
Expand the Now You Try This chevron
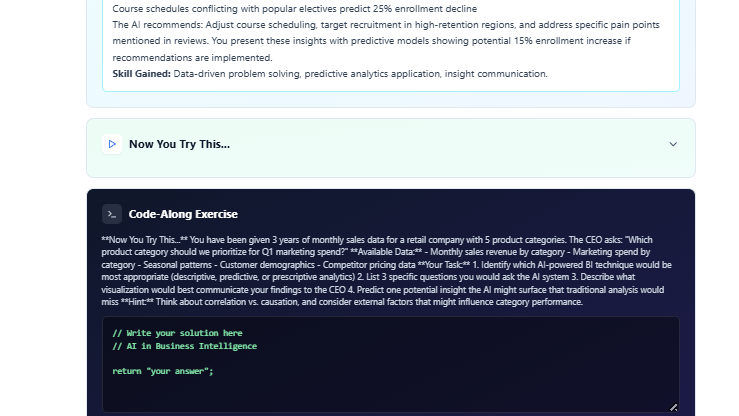(x=673, y=144)
